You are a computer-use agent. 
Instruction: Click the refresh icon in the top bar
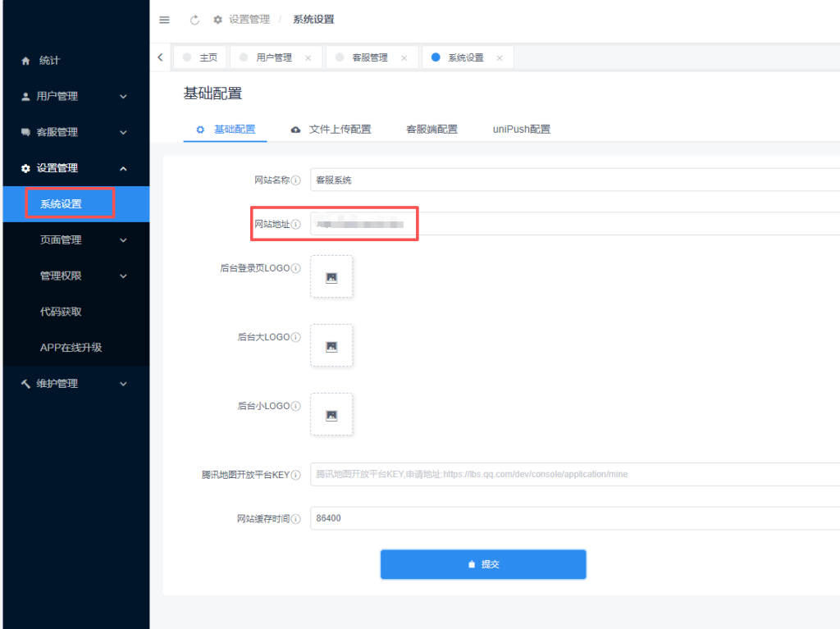coord(194,19)
